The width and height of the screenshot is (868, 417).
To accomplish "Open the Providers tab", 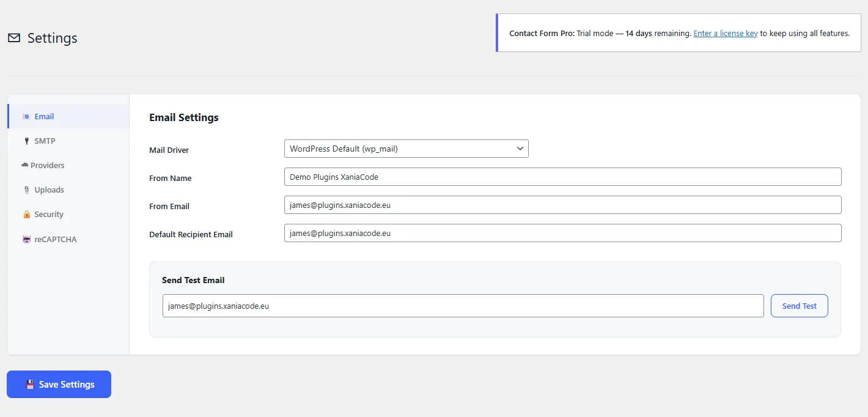I will tap(68, 165).
